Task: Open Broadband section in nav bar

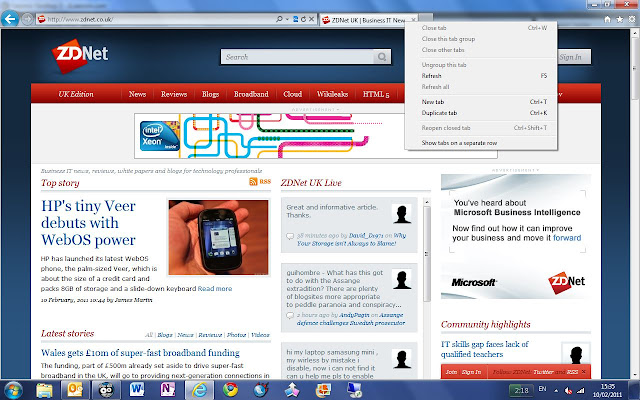Action: tap(251, 94)
